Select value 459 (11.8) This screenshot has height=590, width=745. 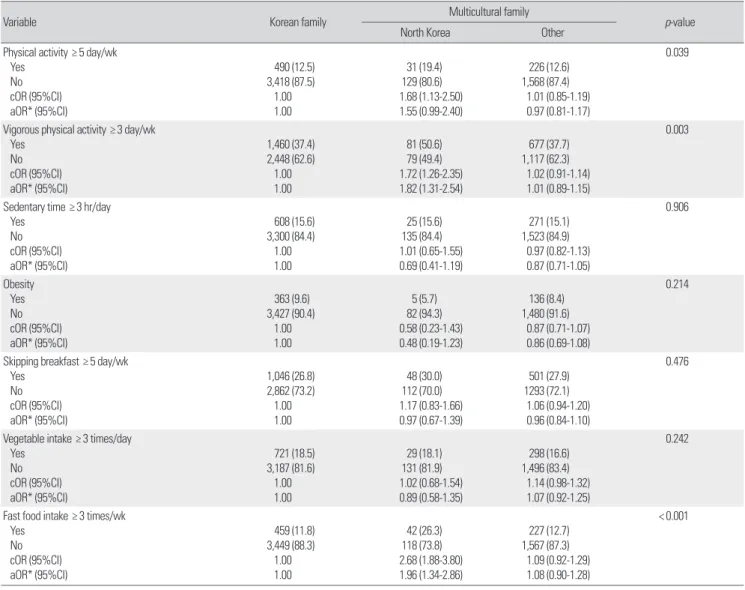click(x=295, y=531)
